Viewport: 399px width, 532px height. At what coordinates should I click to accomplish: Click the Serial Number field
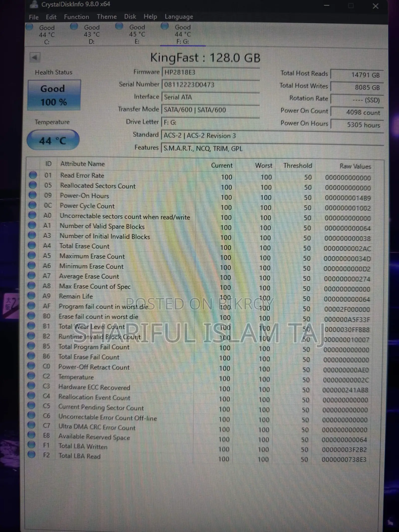[211, 85]
